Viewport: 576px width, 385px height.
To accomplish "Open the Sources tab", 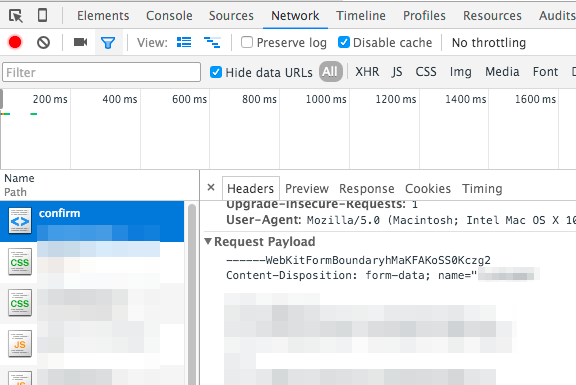I will tap(231, 16).
